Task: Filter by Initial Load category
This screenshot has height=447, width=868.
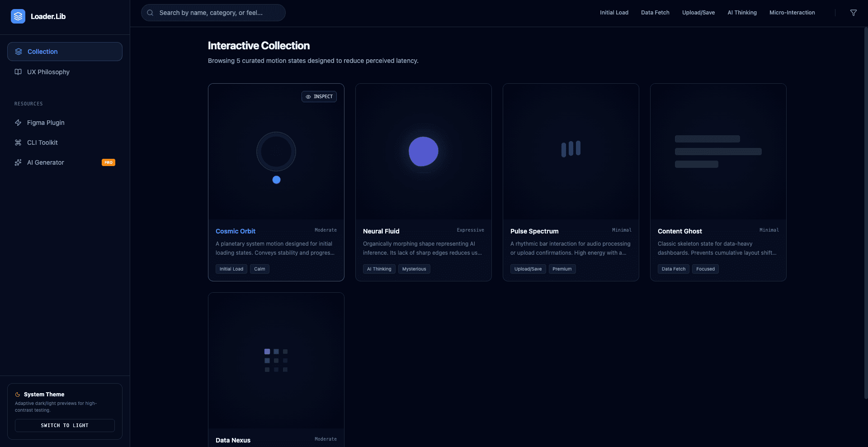Action: (x=614, y=13)
